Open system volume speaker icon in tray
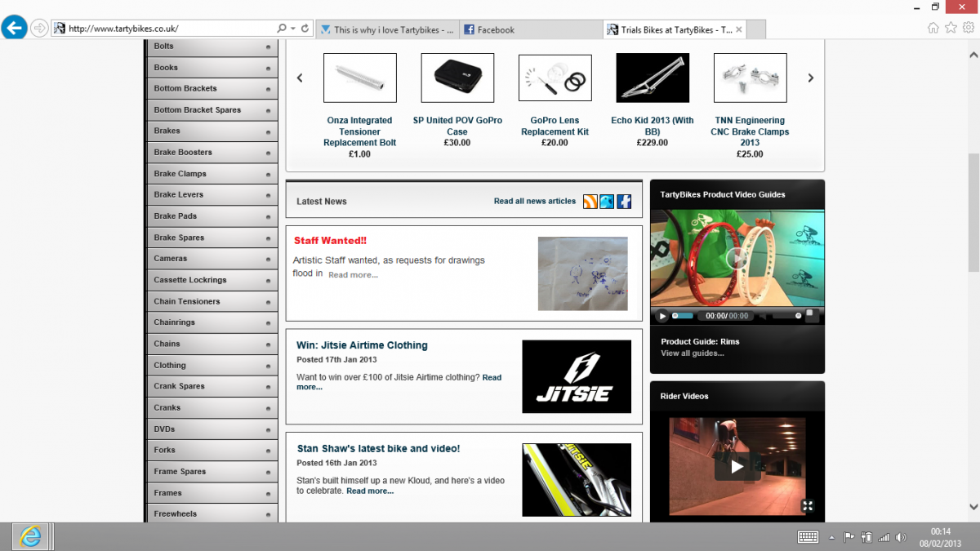This screenshot has width=980, height=551. 901,537
